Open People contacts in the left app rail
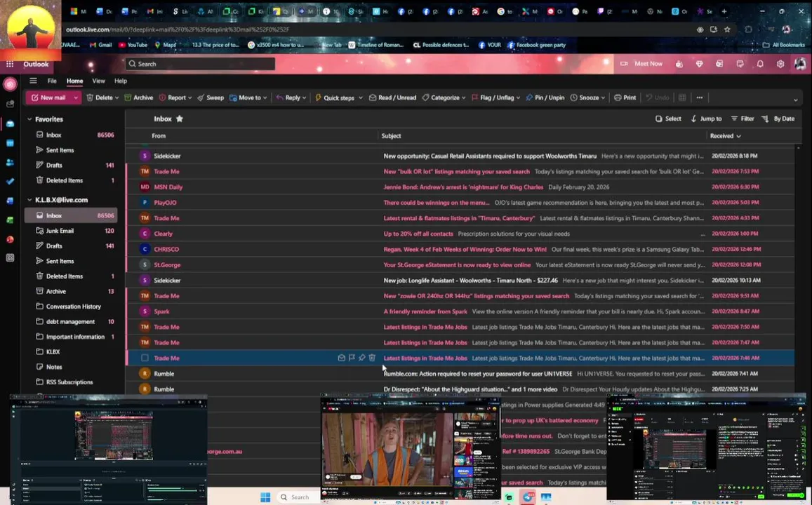This screenshot has width=812, height=505. tap(10, 163)
